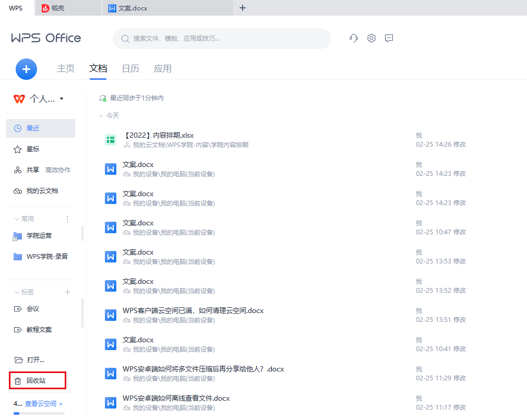527x420 pixels.
Task: Open 文案.docx modified at 10:47
Action: pyautogui.click(x=138, y=223)
